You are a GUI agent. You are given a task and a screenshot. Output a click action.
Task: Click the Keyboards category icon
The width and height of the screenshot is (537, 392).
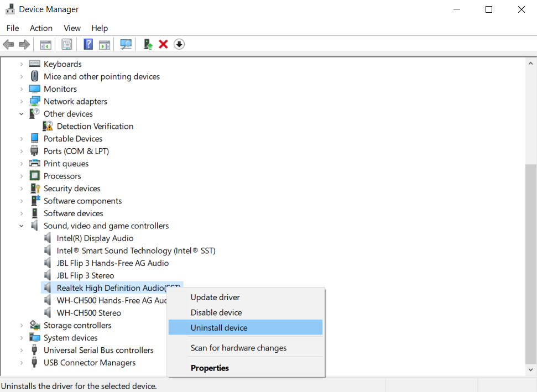(x=35, y=64)
